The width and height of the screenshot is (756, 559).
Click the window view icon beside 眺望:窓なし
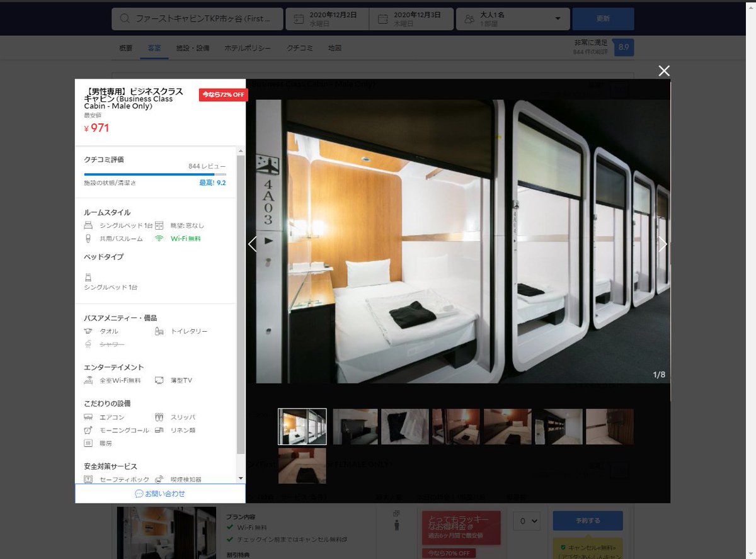tap(159, 225)
